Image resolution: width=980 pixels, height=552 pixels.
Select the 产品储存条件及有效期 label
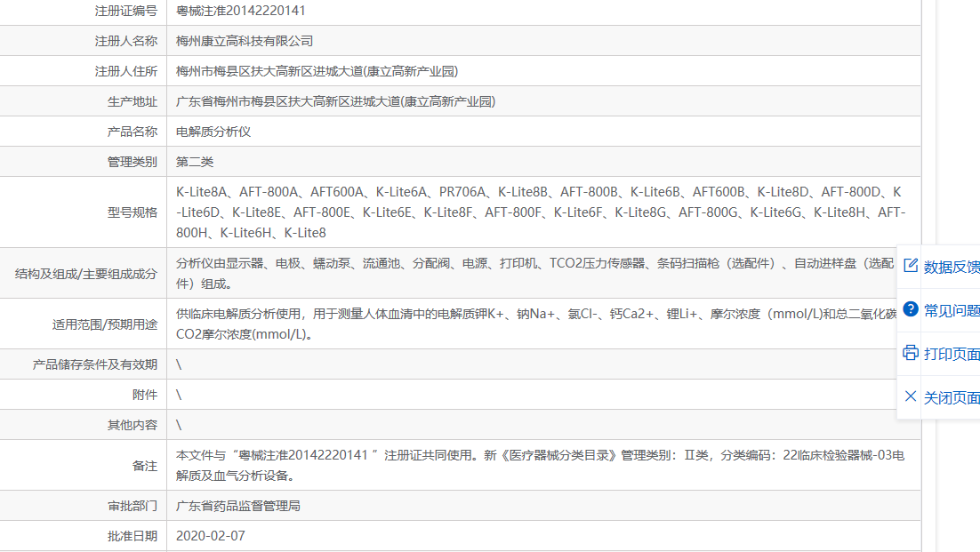pyautogui.click(x=95, y=364)
